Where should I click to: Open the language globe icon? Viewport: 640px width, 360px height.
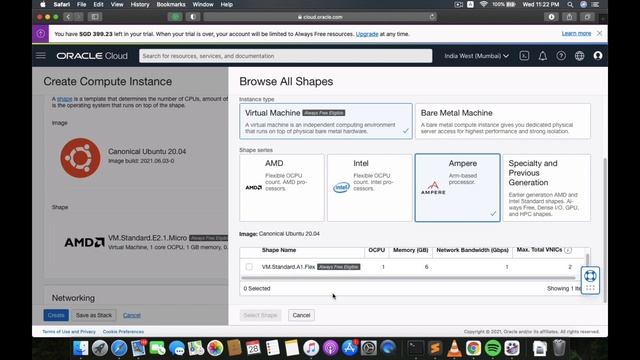579,56
